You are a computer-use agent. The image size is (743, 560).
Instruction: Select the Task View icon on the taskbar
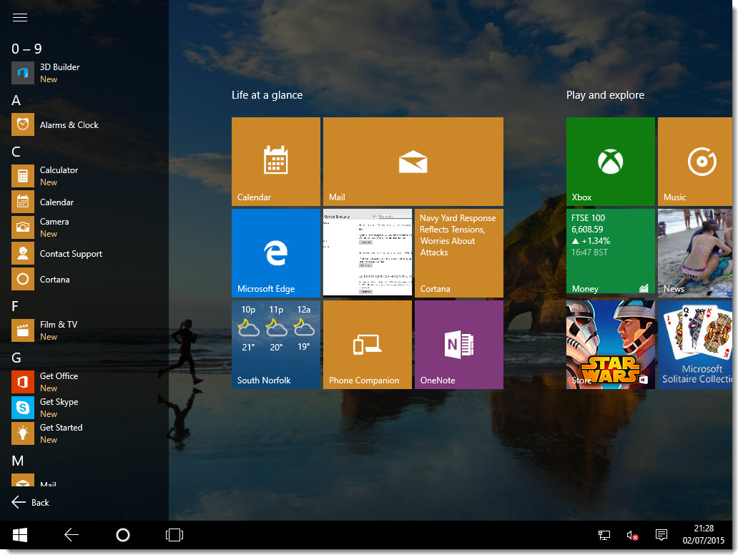(174, 534)
